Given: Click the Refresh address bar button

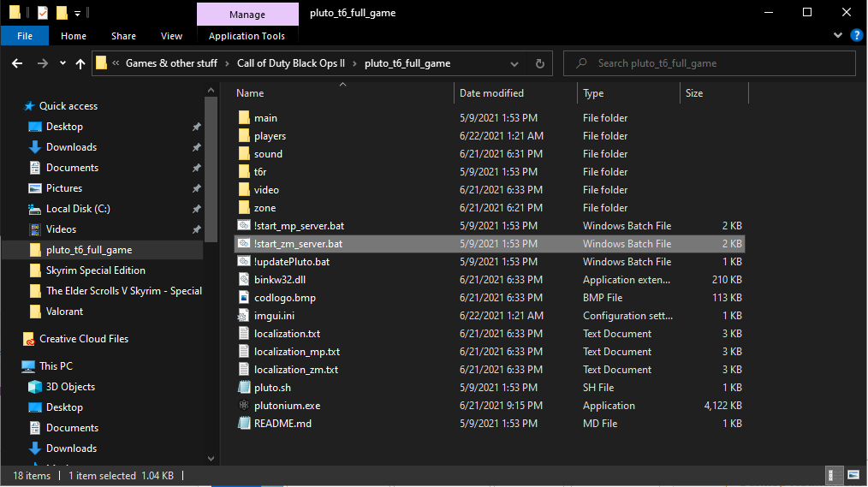Looking at the screenshot, I should [x=540, y=63].
